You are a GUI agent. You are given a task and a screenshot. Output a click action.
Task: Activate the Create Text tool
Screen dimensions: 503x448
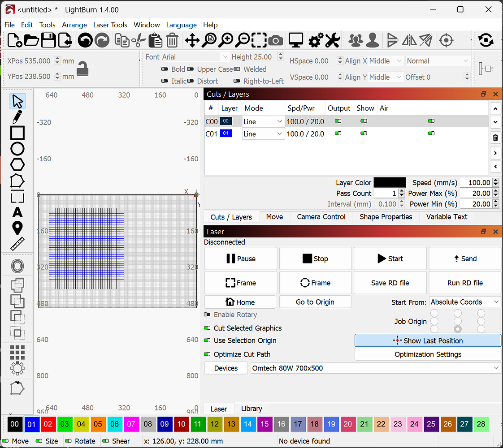click(17, 212)
